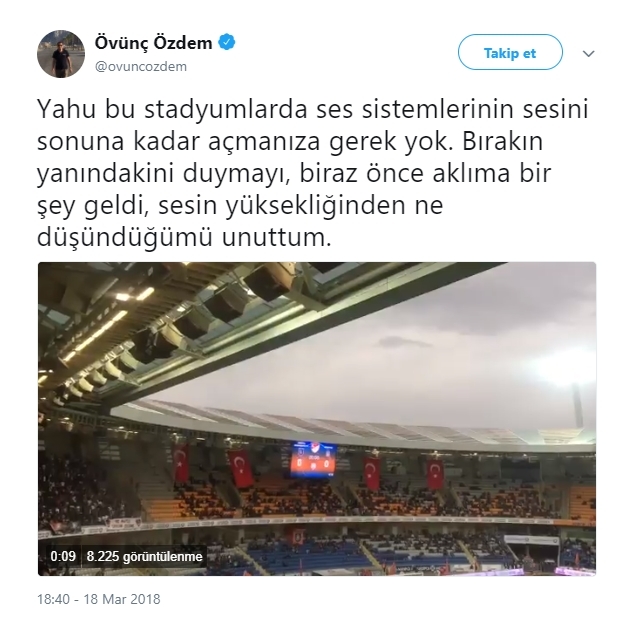Visit the @ovuncozdem handle
Screen dimensions: 628x617
click(141, 66)
